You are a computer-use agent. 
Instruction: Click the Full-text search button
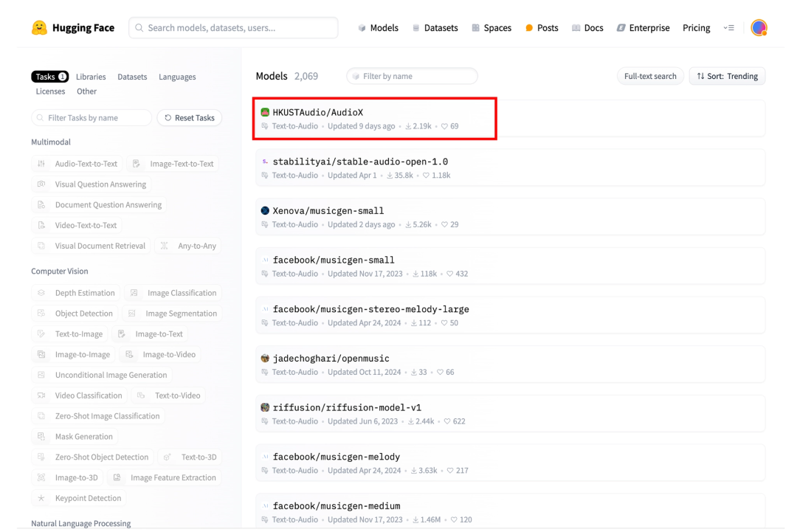(x=649, y=76)
